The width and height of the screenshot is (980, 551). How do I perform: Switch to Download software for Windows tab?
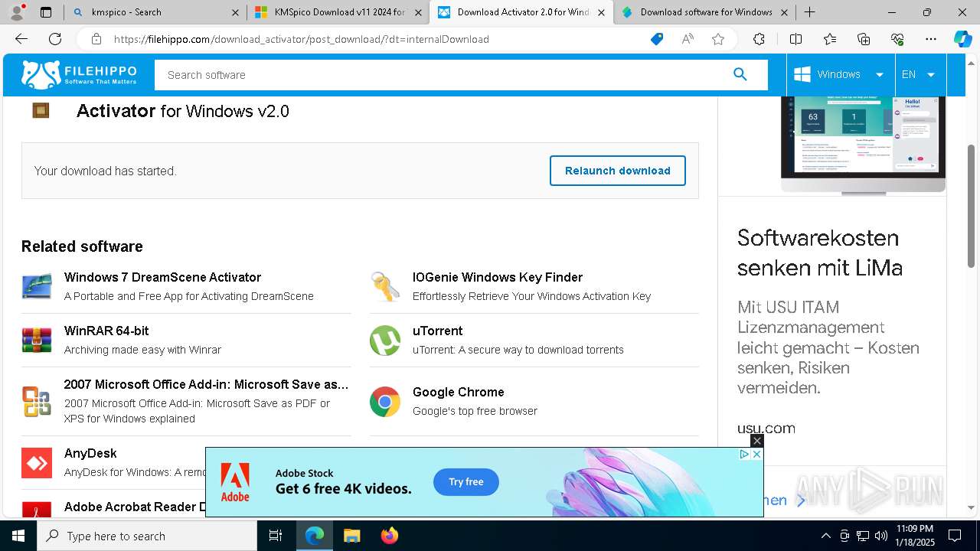point(704,12)
